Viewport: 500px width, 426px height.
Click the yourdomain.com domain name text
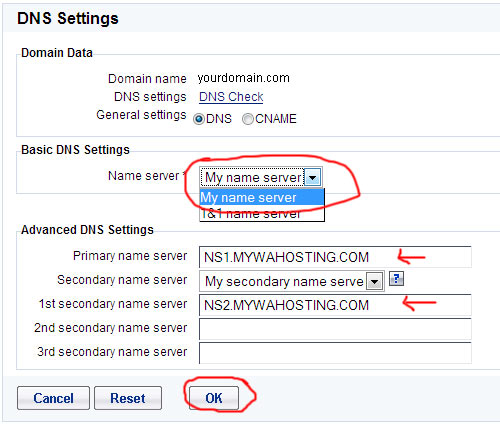[x=243, y=78]
